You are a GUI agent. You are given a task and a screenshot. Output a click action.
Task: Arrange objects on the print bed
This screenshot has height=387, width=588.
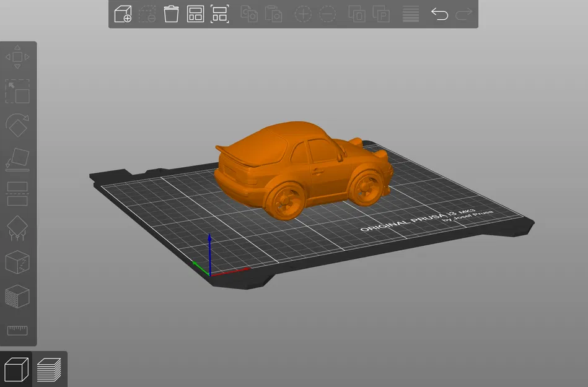[195, 14]
